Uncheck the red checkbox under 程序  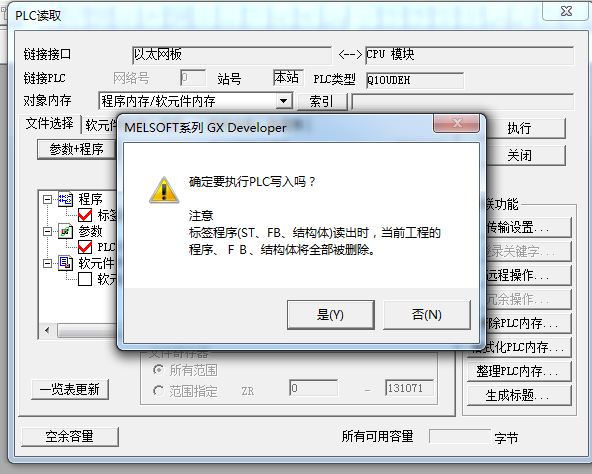pos(85,215)
